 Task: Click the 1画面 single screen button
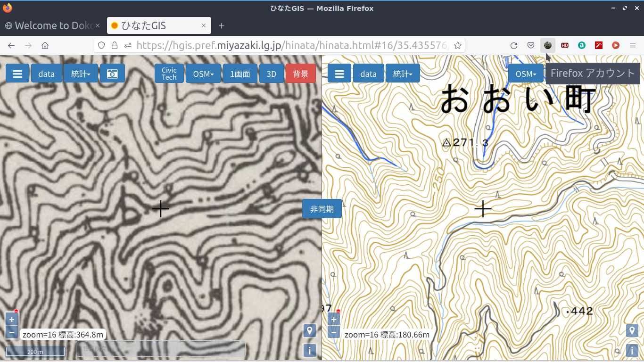pos(240,74)
